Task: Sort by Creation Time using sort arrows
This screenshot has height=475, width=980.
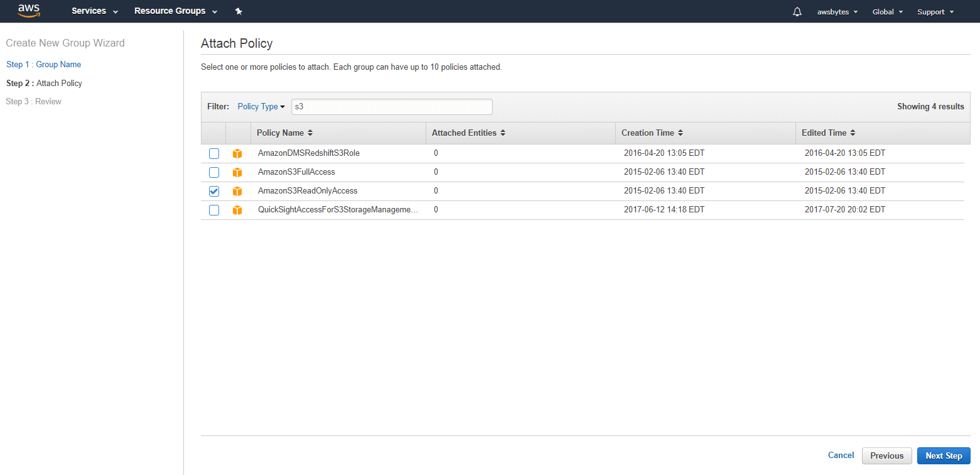Action: 681,133
